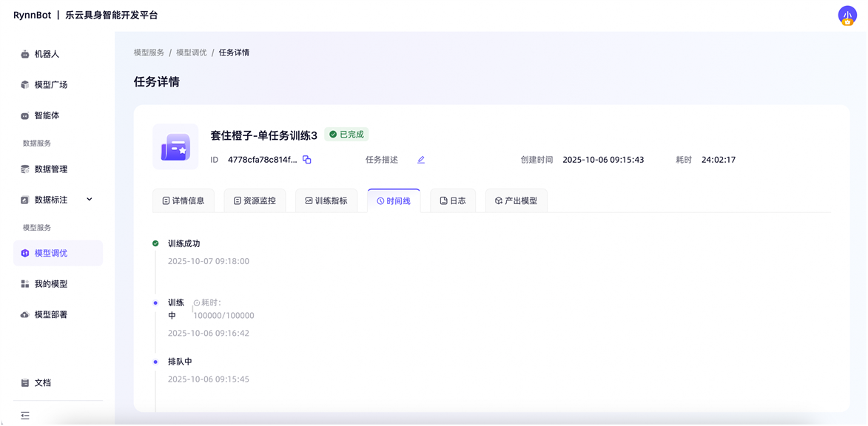Open the 日志 tab
Image resolution: width=868 pixels, height=426 pixels.
pos(453,201)
